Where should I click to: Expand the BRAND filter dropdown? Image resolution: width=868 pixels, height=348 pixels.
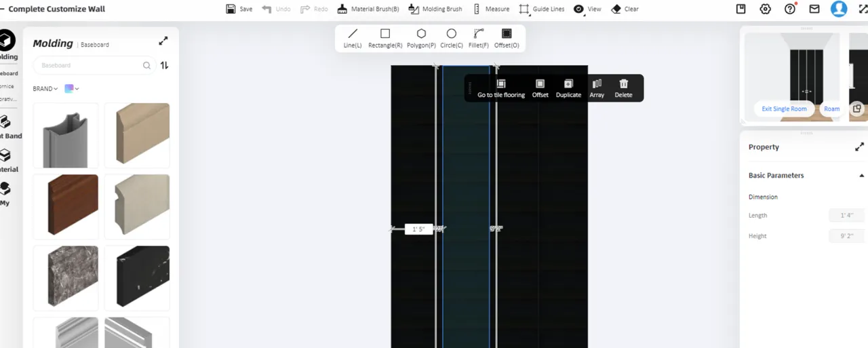click(x=45, y=89)
